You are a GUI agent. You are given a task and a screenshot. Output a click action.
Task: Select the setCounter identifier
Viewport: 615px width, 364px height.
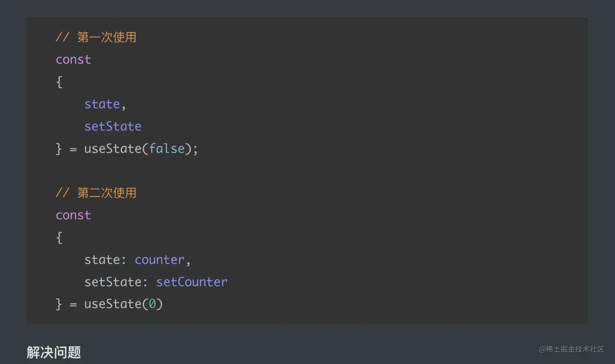click(x=192, y=282)
